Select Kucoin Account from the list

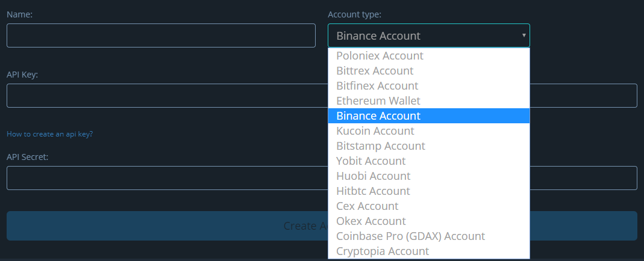(x=429, y=131)
